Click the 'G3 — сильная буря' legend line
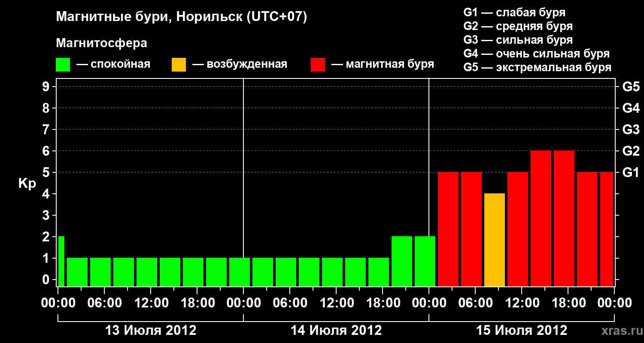 [518, 40]
